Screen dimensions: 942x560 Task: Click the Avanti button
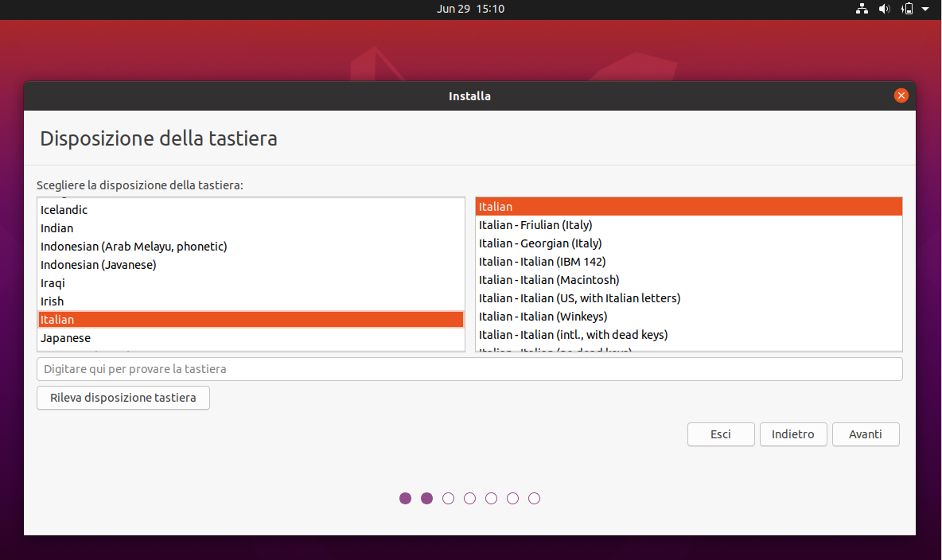pyautogui.click(x=865, y=434)
